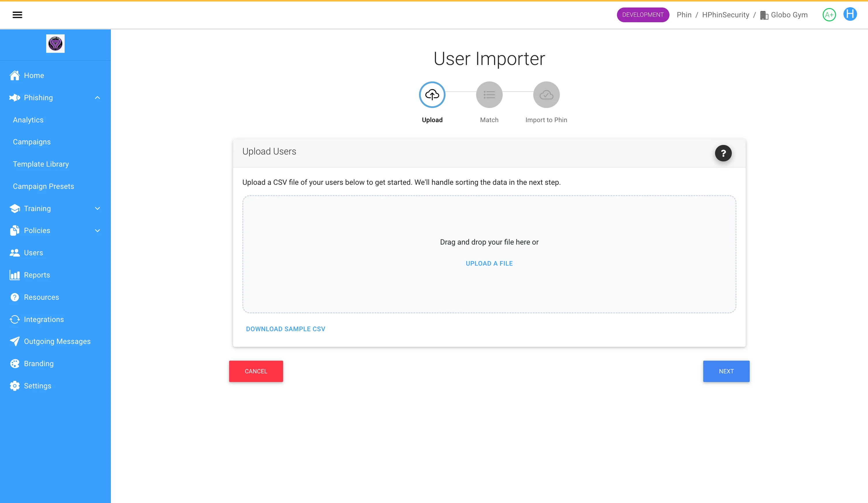Click UPLOAD A FILE link
The image size is (868, 503).
pyautogui.click(x=489, y=263)
